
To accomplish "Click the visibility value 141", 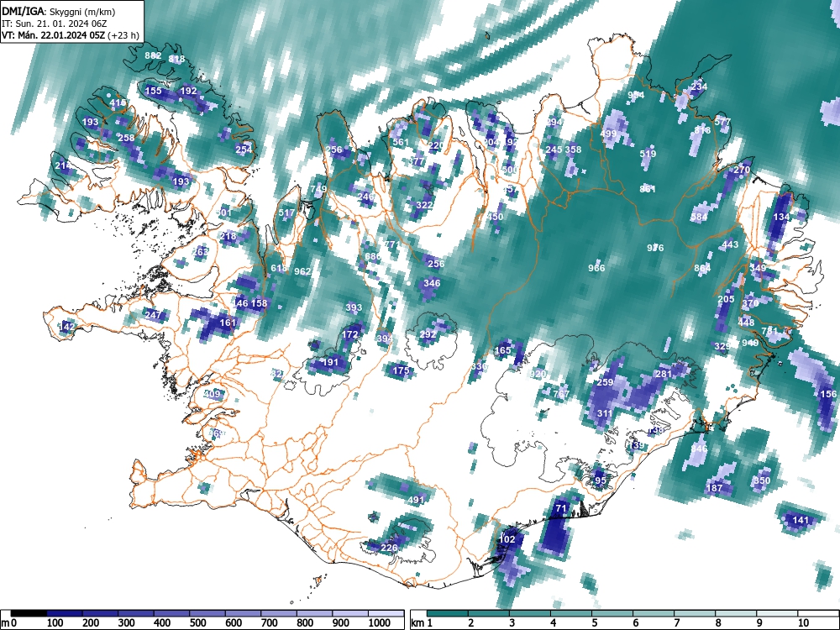I will 801,520.
